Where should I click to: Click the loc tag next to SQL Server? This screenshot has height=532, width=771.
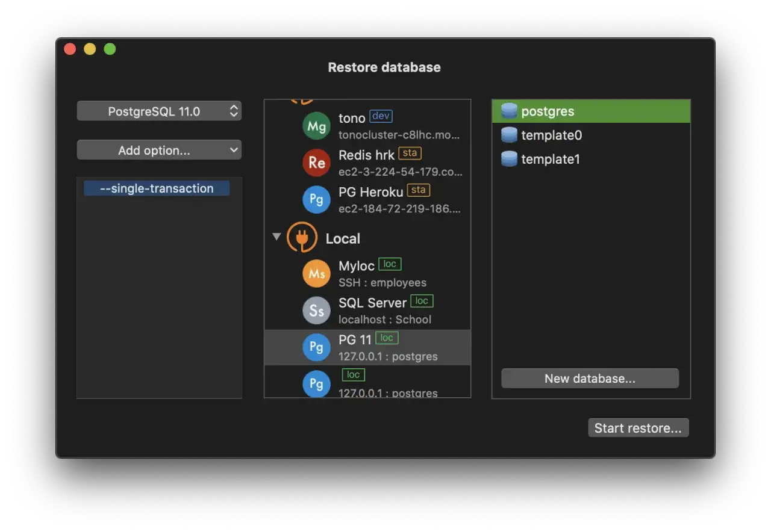(x=422, y=300)
